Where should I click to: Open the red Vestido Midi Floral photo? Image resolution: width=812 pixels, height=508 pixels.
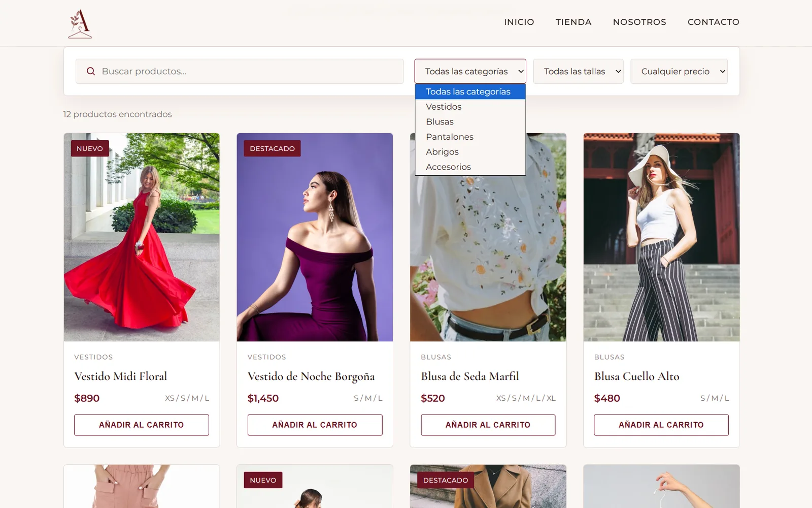142,237
